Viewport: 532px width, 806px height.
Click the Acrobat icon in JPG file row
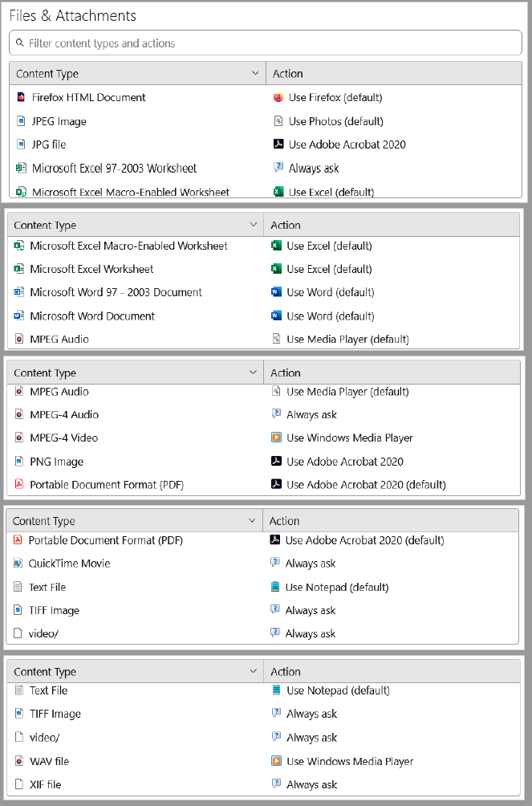click(x=278, y=145)
